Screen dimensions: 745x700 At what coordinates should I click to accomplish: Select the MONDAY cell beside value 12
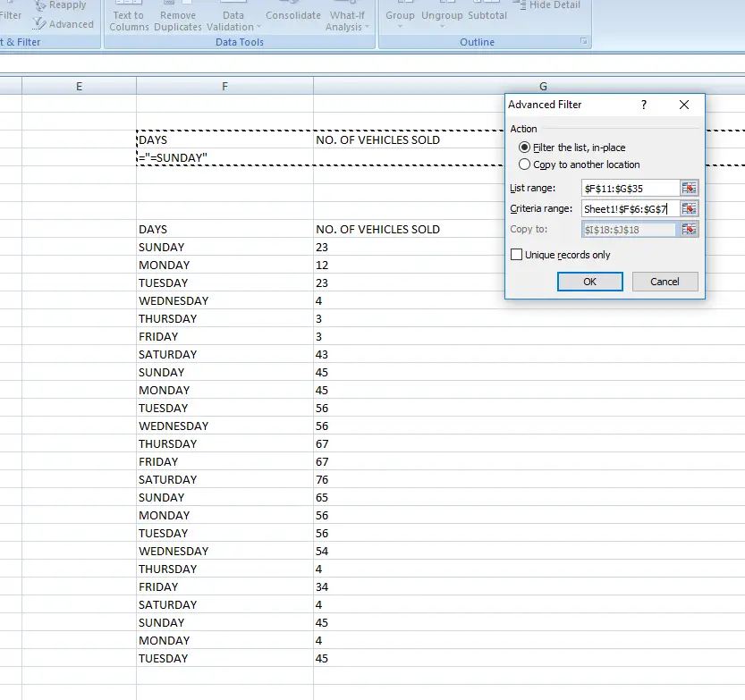coord(224,265)
